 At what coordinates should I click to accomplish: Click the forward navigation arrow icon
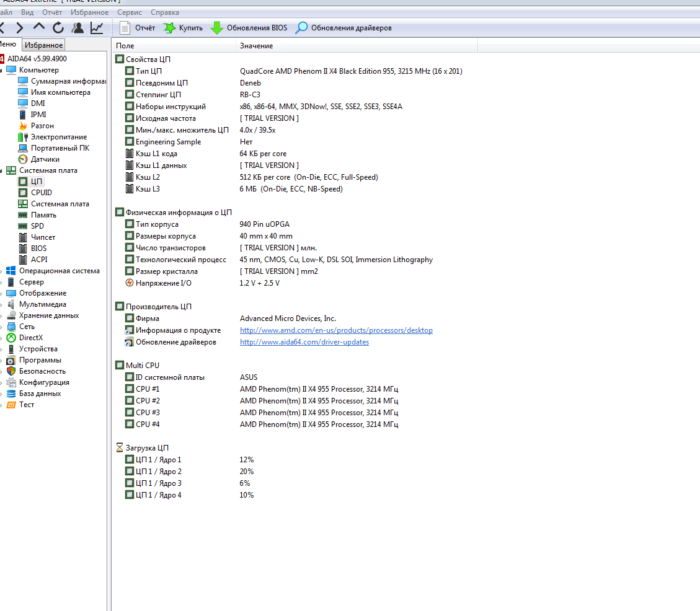[x=19, y=28]
